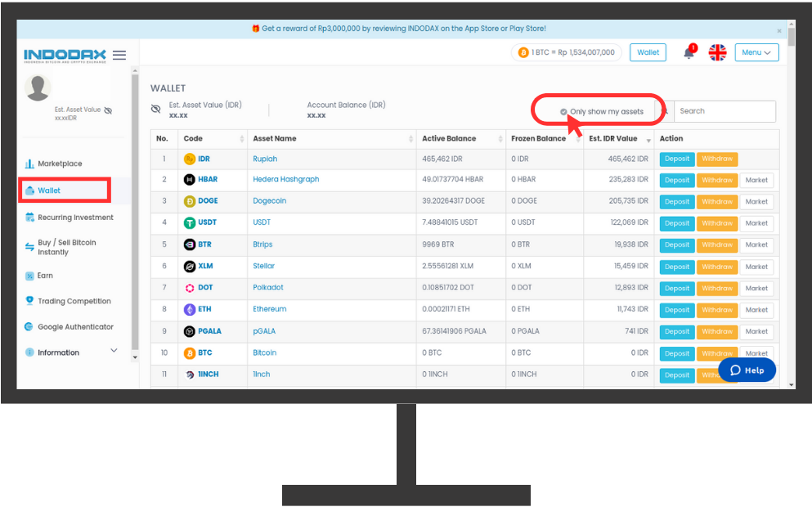Screen dimensions: 812x507
Task: Open the Dogecoin asset link
Action: tap(269, 201)
